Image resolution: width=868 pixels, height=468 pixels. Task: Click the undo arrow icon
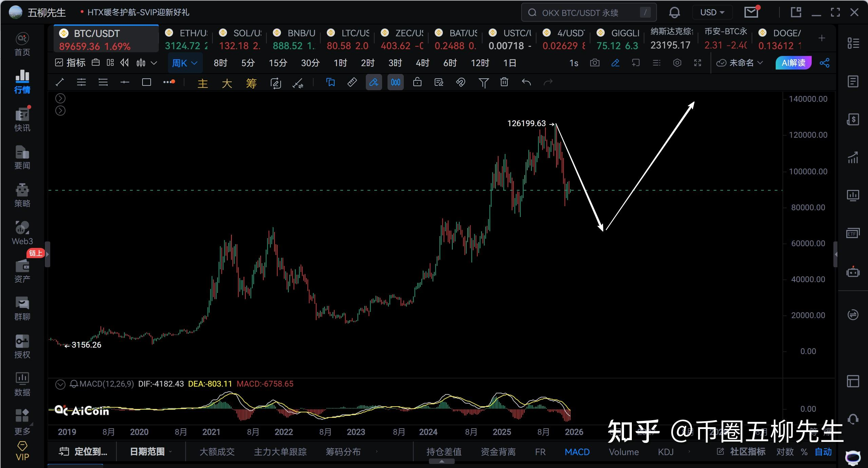tap(526, 82)
